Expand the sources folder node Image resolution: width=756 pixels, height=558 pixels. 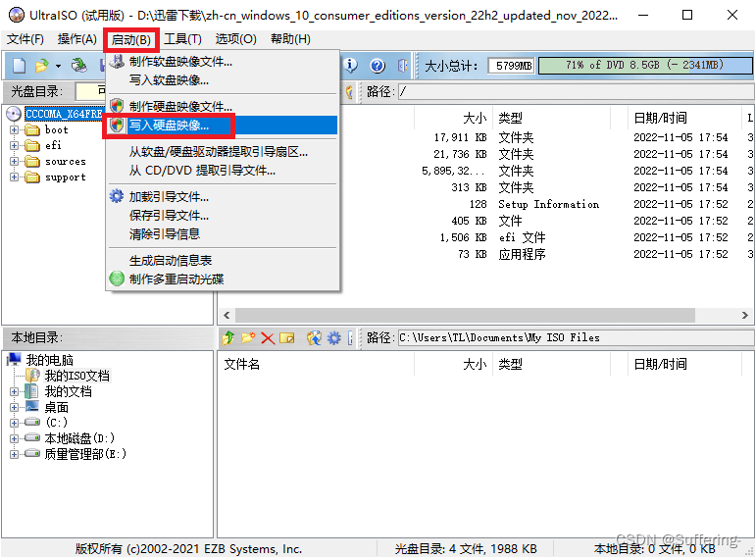(x=14, y=162)
